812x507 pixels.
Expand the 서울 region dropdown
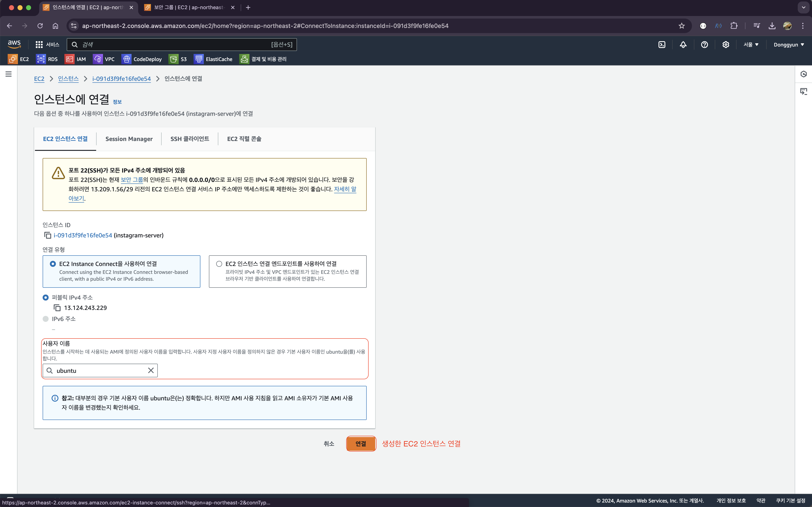(751, 45)
